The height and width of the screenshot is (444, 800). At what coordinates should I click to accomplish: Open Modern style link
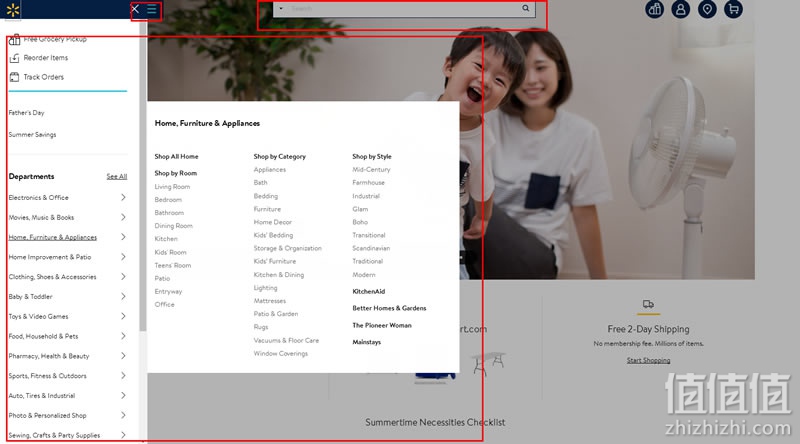click(364, 275)
